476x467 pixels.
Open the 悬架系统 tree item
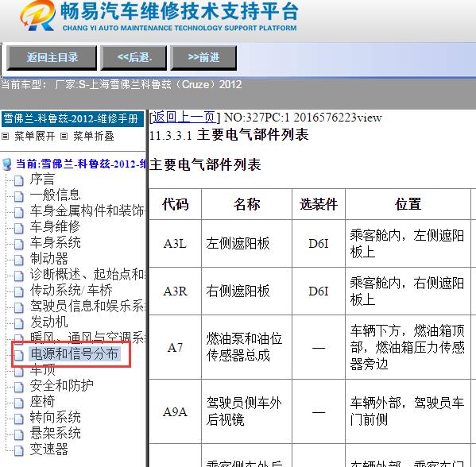pyautogui.click(x=55, y=433)
